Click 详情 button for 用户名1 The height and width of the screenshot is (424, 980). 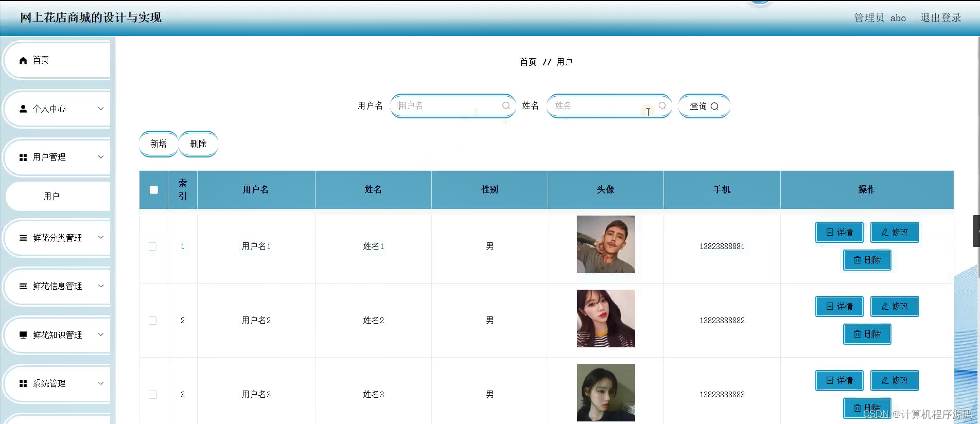point(839,232)
